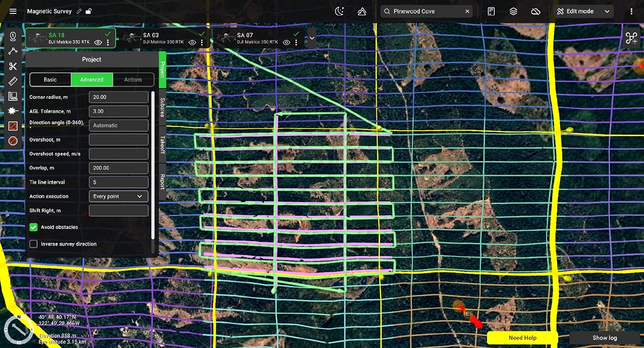Select the connected route path tool

coord(13,51)
